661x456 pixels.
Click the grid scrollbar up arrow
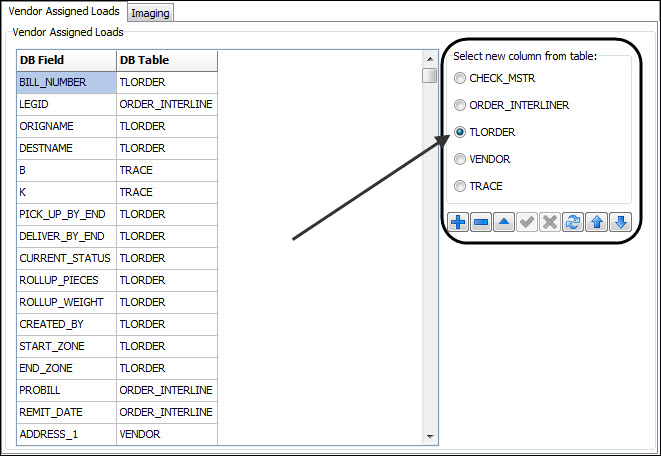430,59
